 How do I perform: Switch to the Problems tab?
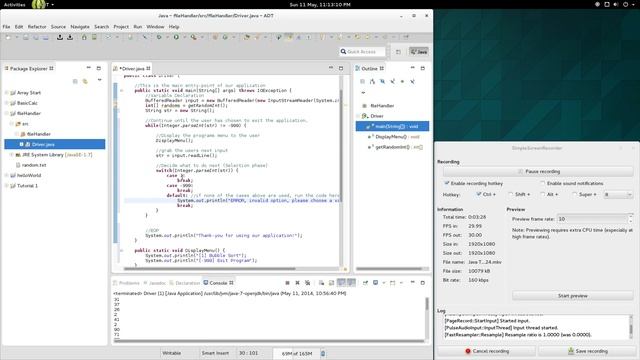coord(126,283)
